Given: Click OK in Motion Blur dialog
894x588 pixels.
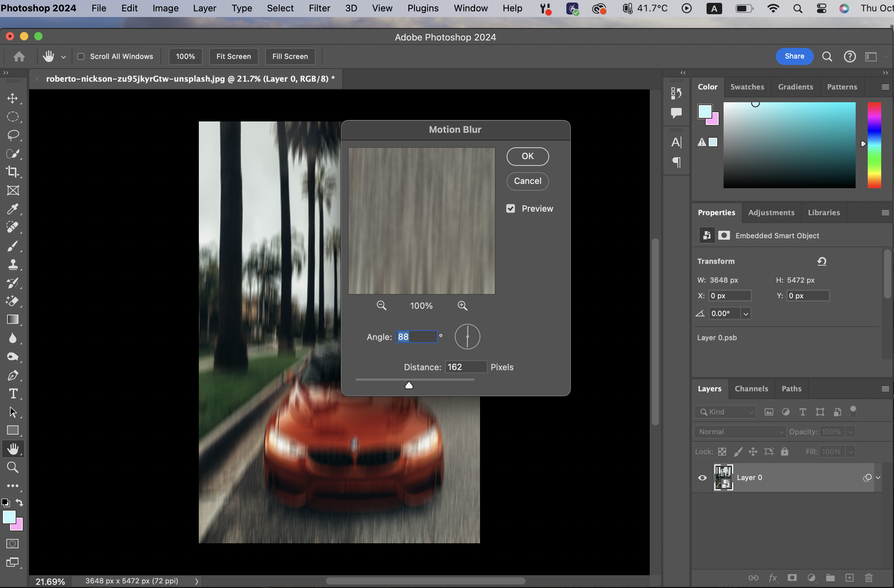Looking at the screenshot, I should [x=527, y=156].
